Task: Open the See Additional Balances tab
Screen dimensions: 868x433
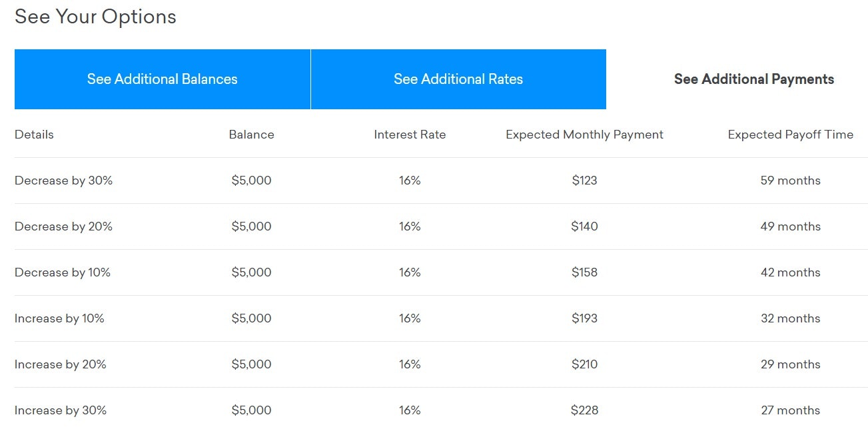Action: click(x=162, y=79)
